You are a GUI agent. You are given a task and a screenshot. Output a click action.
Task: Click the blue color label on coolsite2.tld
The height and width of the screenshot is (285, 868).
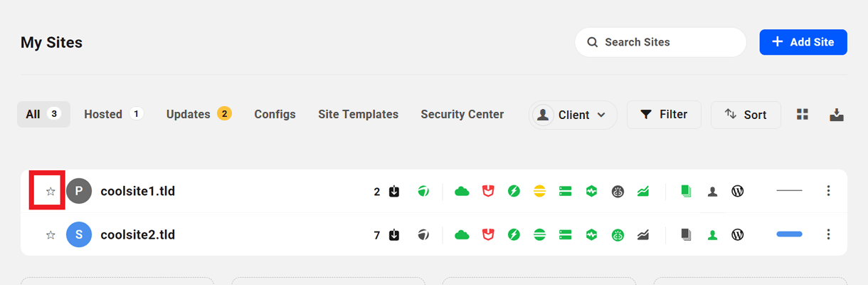[x=789, y=234]
